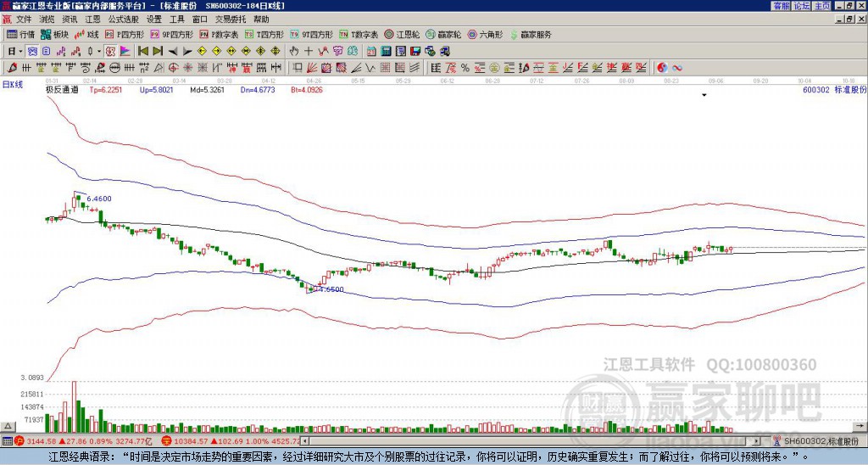Open the calendar date icon
The height and width of the screenshot is (465, 868).
coord(371,52)
